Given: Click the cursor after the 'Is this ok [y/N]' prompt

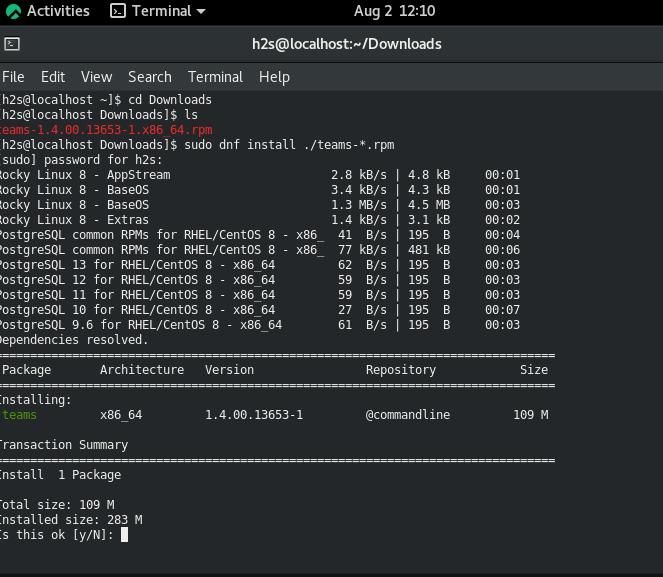Looking at the screenshot, I should (x=124, y=535).
